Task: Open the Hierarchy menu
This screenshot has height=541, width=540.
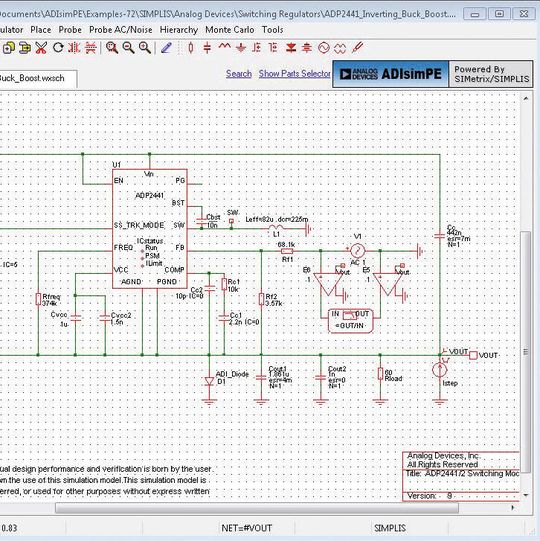Action: (x=179, y=30)
